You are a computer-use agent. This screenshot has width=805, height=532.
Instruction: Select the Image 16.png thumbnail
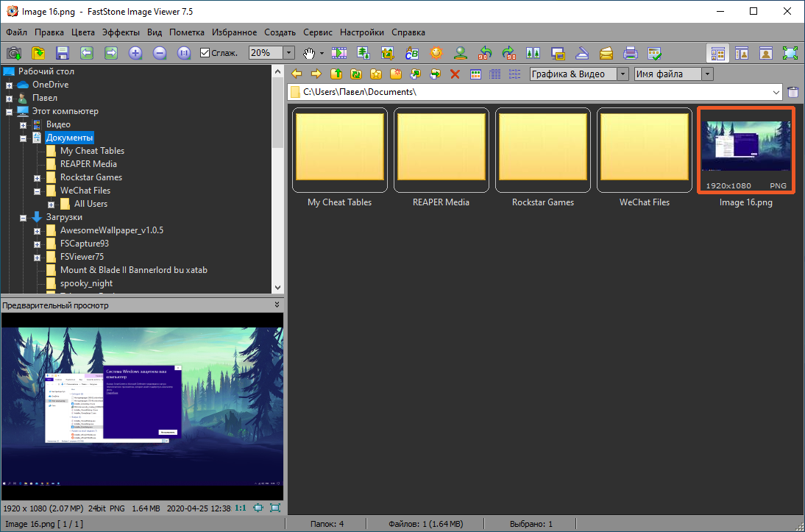coord(745,150)
